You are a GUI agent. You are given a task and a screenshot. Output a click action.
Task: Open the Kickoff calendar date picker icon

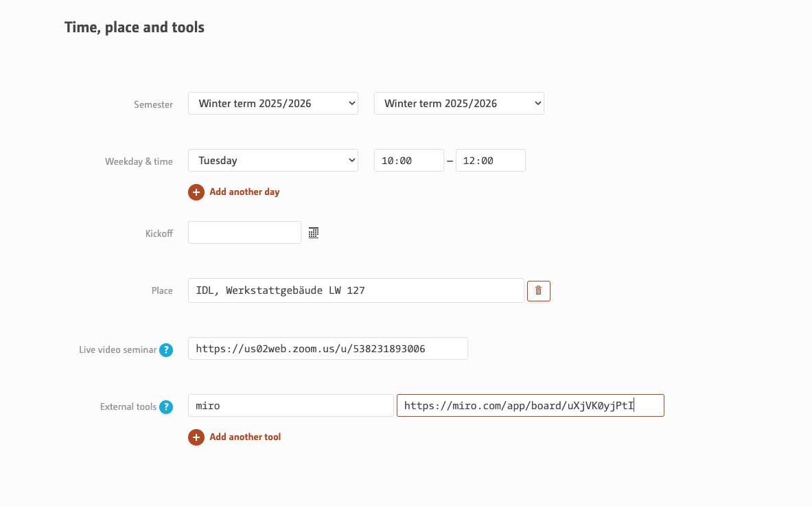[x=313, y=233]
